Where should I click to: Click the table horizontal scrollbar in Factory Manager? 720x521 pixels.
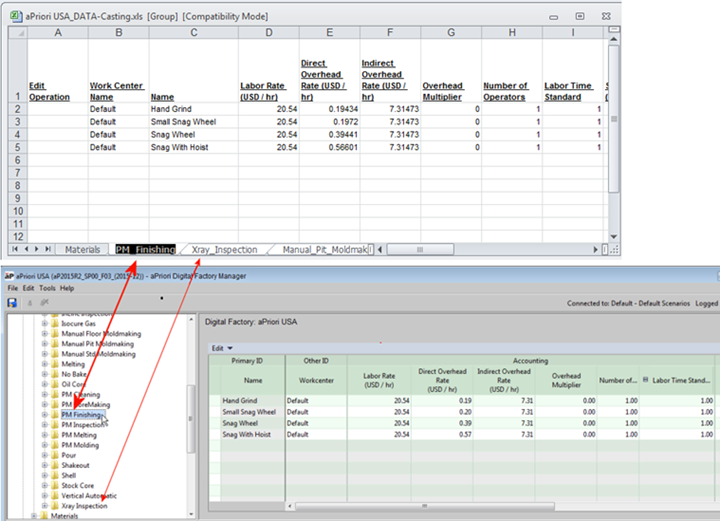tap(425, 506)
